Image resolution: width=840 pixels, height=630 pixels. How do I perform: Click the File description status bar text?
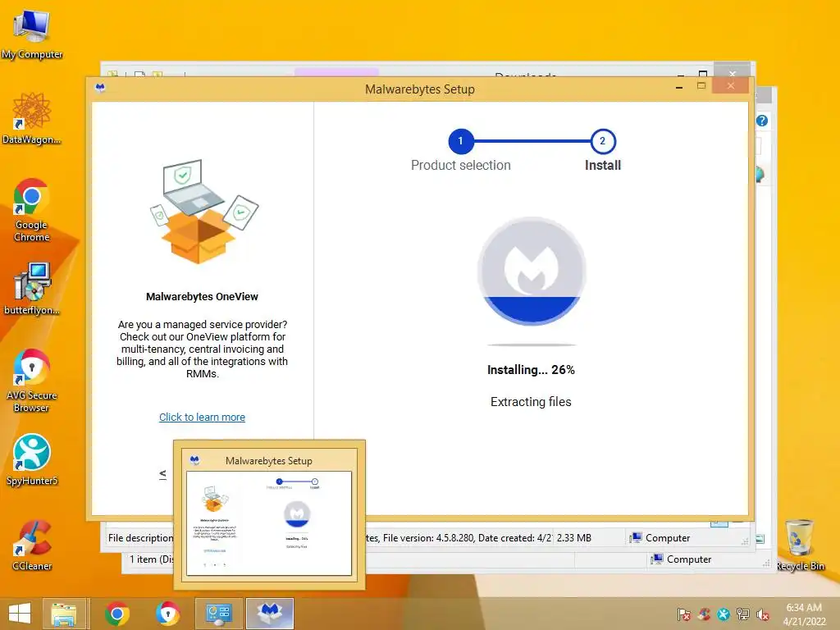(x=140, y=538)
